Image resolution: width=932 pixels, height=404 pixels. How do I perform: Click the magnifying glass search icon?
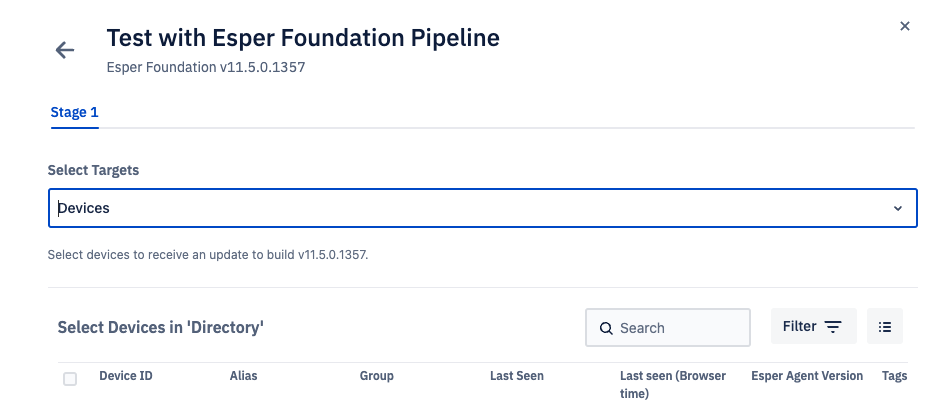[x=606, y=328]
